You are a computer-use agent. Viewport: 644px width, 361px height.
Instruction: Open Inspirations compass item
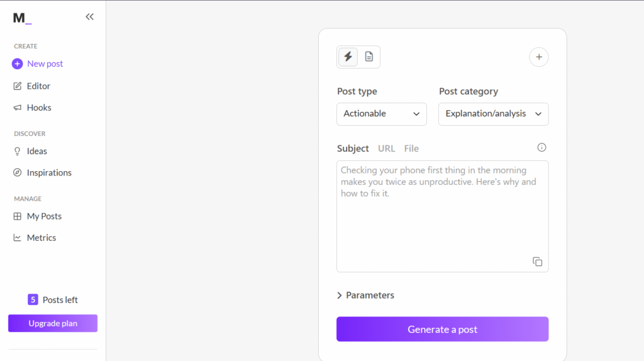(42, 172)
